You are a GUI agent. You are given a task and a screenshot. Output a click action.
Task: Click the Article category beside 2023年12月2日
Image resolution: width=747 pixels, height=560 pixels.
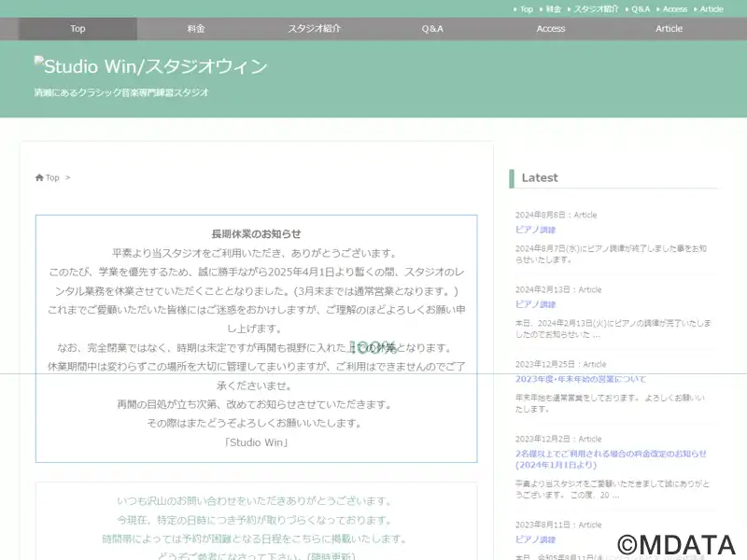pyautogui.click(x=590, y=439)
